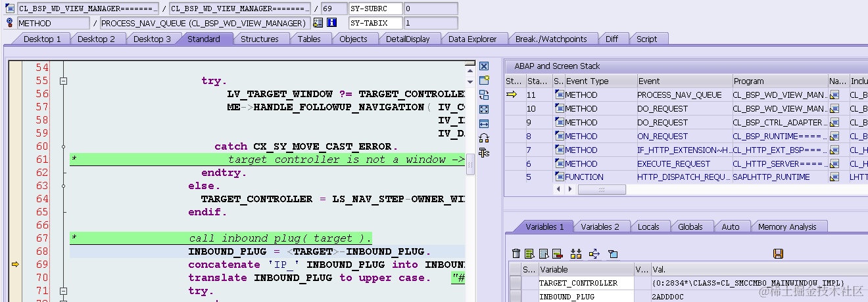Switch to Desktop 2 tab
Image resolution: width=868 pixels, height=302 pixels.
click(96, 39)
